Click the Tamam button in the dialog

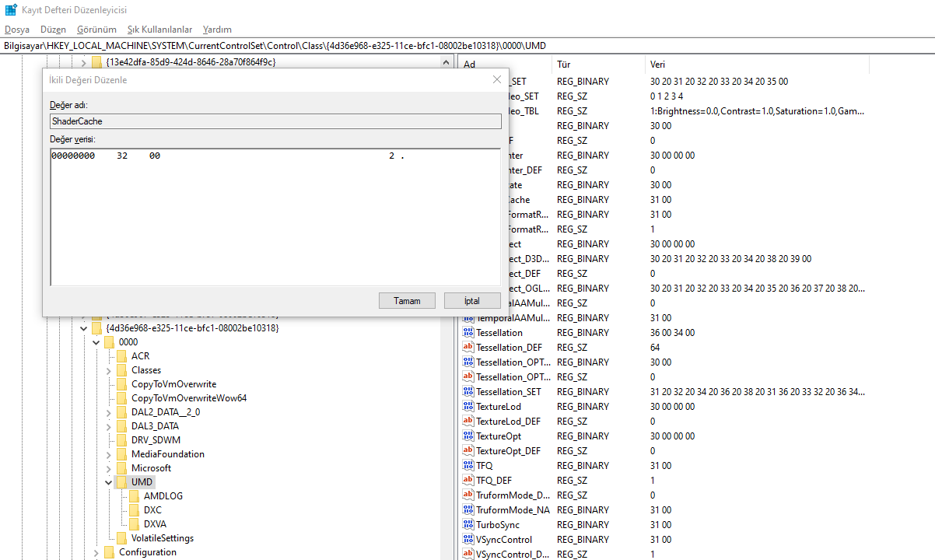[407, 301]
